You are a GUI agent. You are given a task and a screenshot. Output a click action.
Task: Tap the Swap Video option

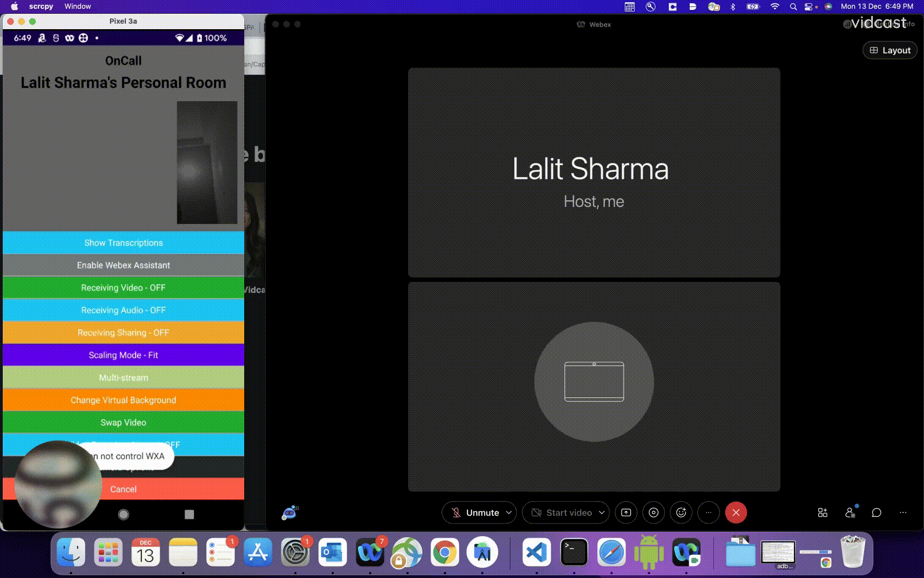coord(123,423)
